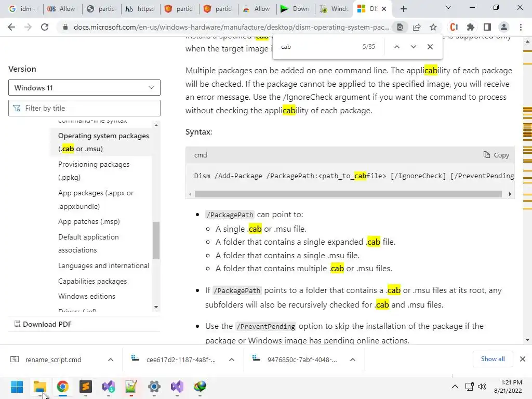Viewport: 532px width, 399px height.
Task: Select 'Operating system packages' nav item
Action: 103,142
